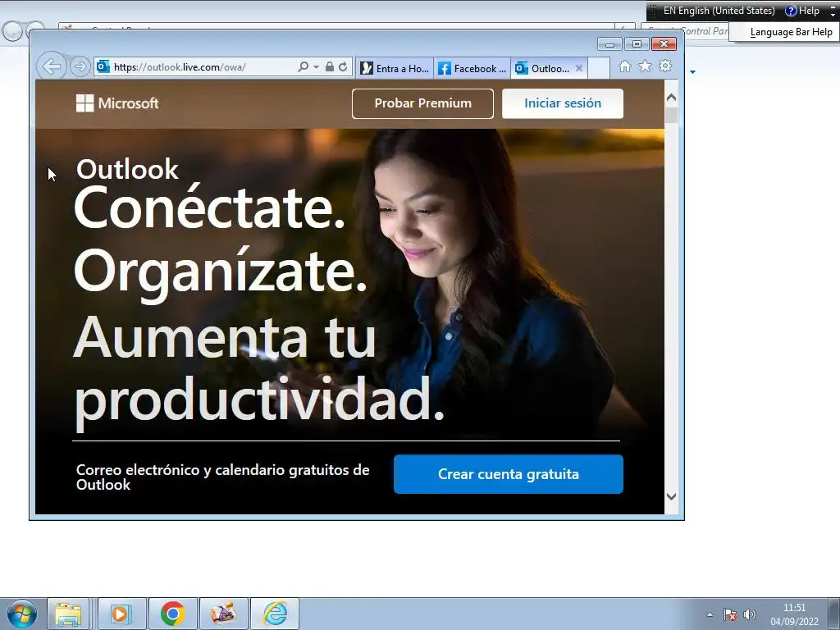840x630 pixels.
Task: Click the volume speaker tray icon
Action: [x=750, y=614]
